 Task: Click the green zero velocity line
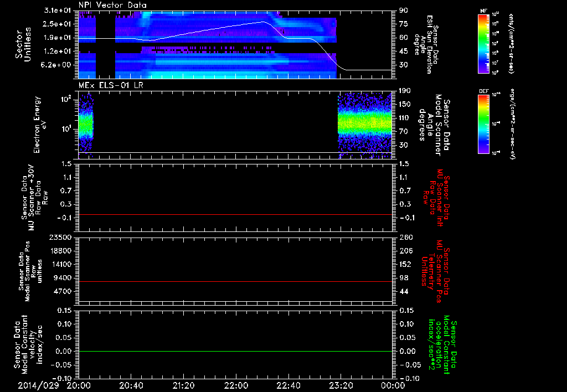pyautogui.click(x=235, y=351)
